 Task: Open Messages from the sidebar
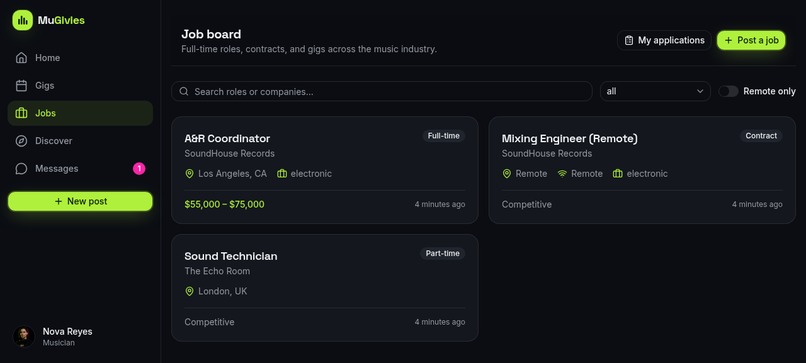pos(80,169)
